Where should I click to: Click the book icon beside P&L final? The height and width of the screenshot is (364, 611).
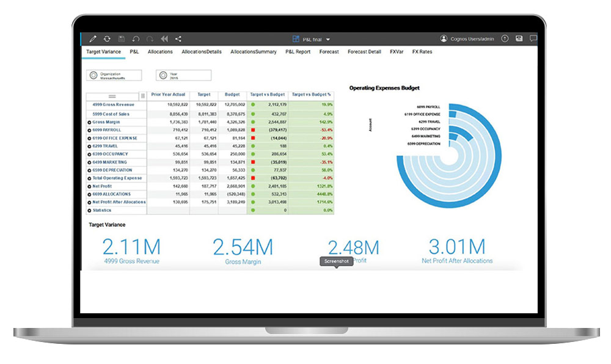click(296, 39)
